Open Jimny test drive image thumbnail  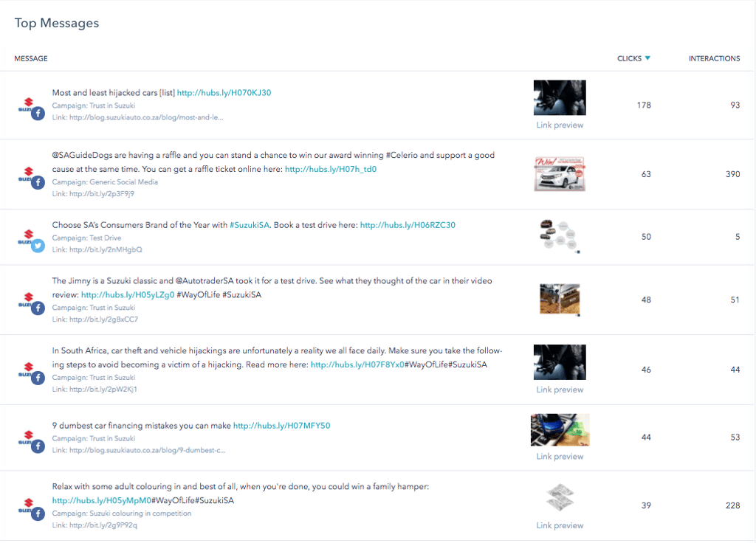point(560,300)
